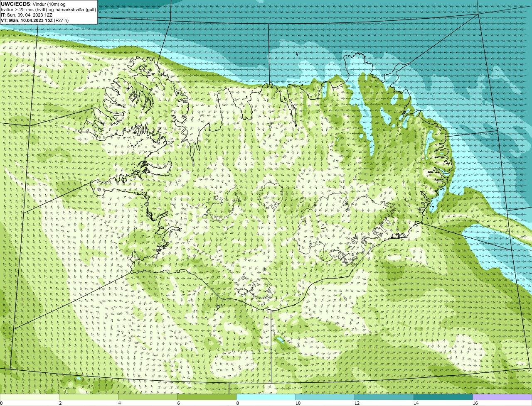The height and width of the screenshot is (406, 532).
Task: Click the '0' label on the scale
Action: [x=2, y=403]
